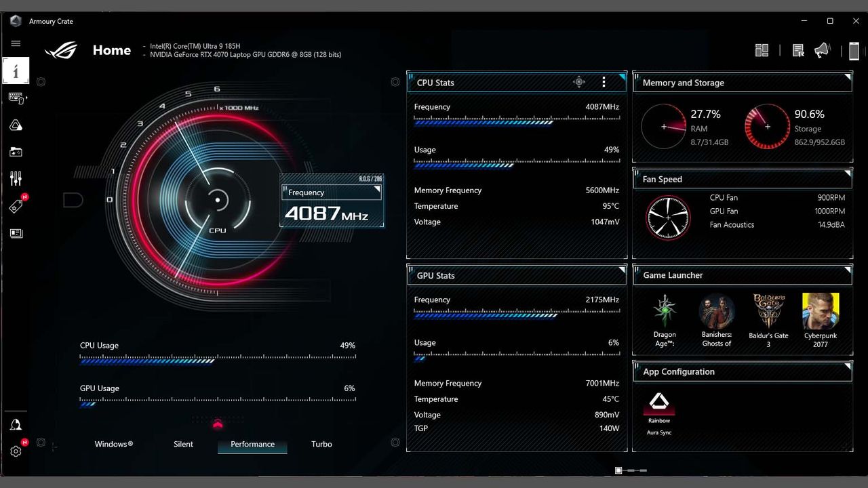Click the 862.9/952.6GB storage text
The image size is (868, 488).
(820, 142)
